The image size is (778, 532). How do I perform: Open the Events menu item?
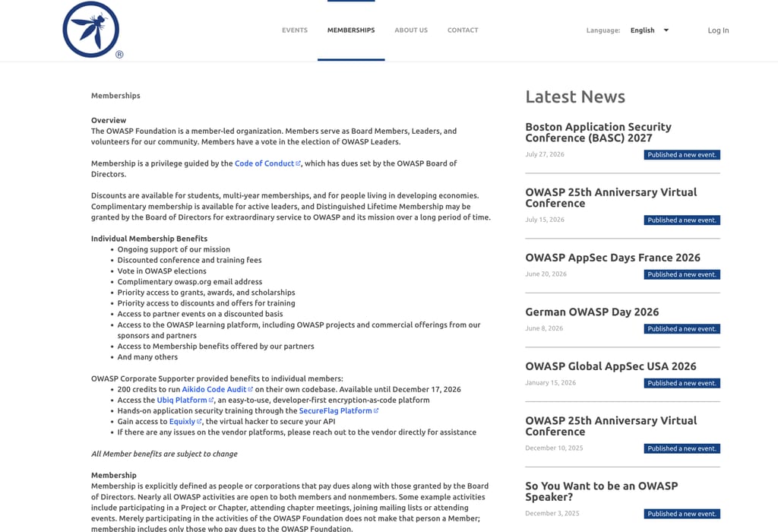coord(295,30)
